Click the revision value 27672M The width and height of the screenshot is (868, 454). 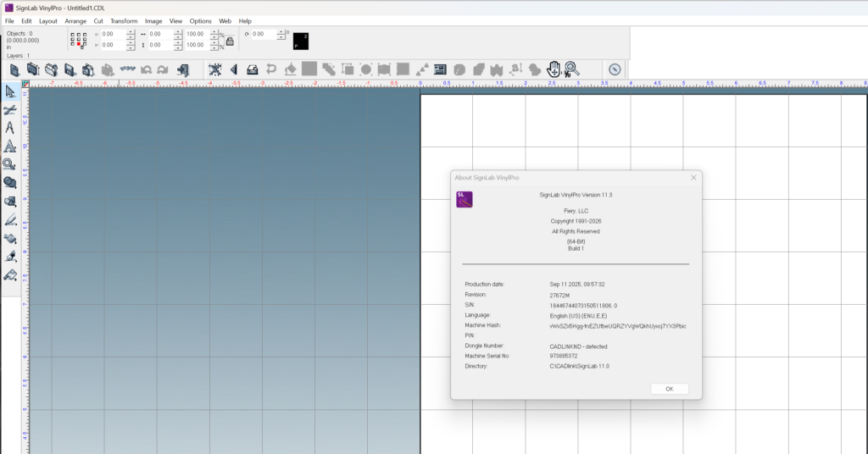[559, 296]
